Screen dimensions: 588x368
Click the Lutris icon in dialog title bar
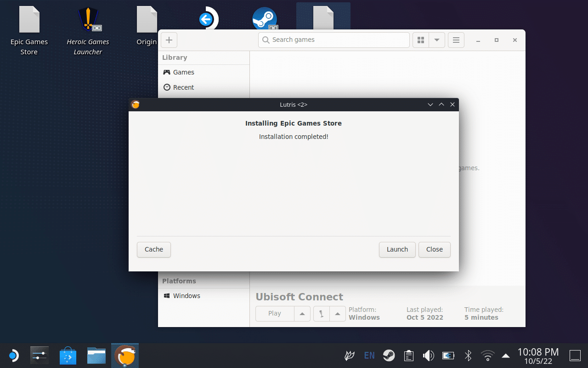click(x=135, y=104)
